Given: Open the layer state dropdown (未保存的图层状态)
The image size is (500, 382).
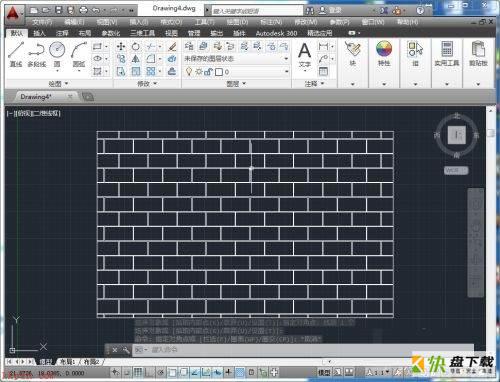Looking at the screenshot, I should pos(236,59).
